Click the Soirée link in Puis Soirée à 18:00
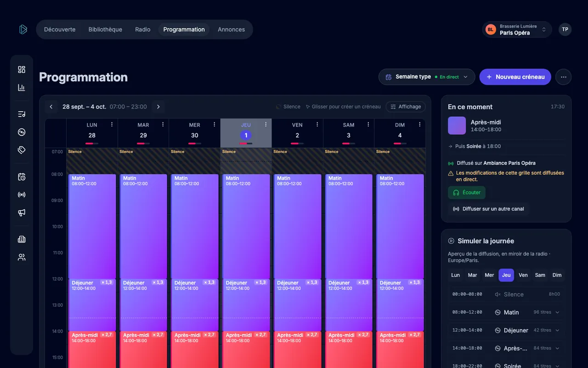This screenshot has height=368, width=588. (x=473, y=146)
